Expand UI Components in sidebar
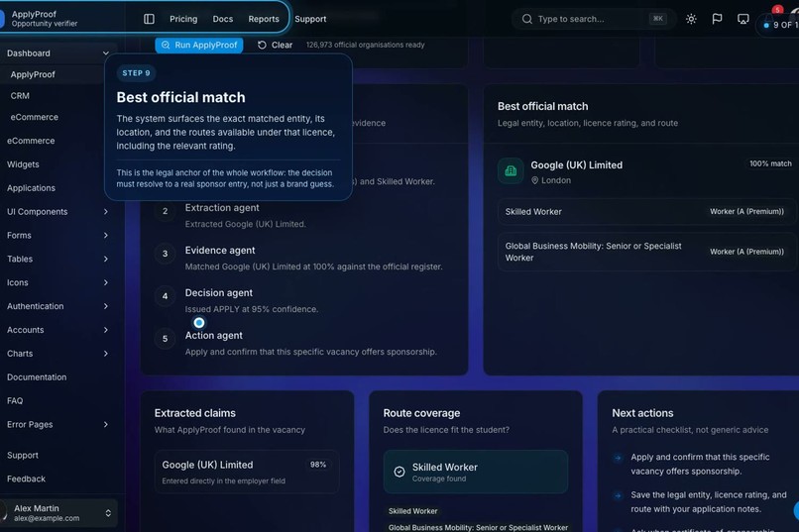This screenshot has height=532, width=799. pyautogui.click(x=105, y=212)
